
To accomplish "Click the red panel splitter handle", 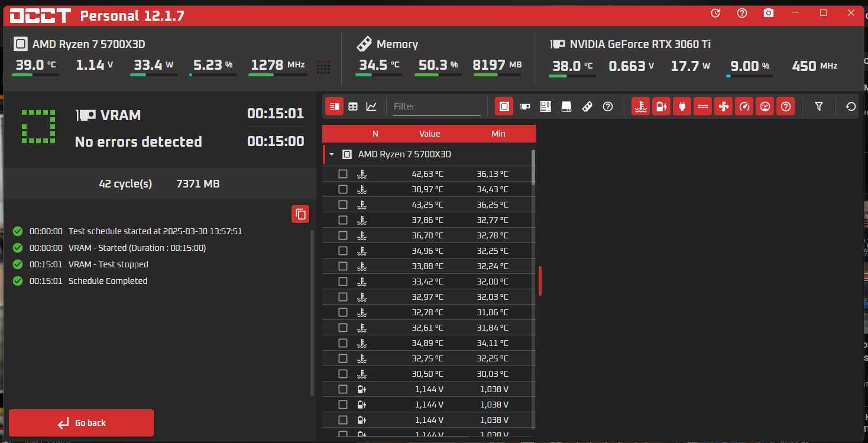I will 540,281.
